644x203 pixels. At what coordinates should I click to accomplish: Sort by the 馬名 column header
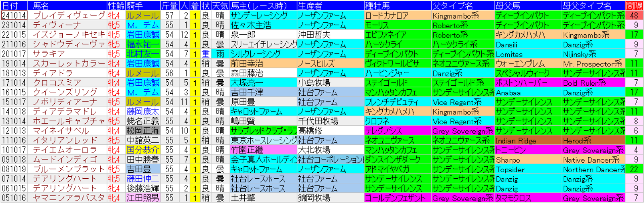[x=67, y=6]
